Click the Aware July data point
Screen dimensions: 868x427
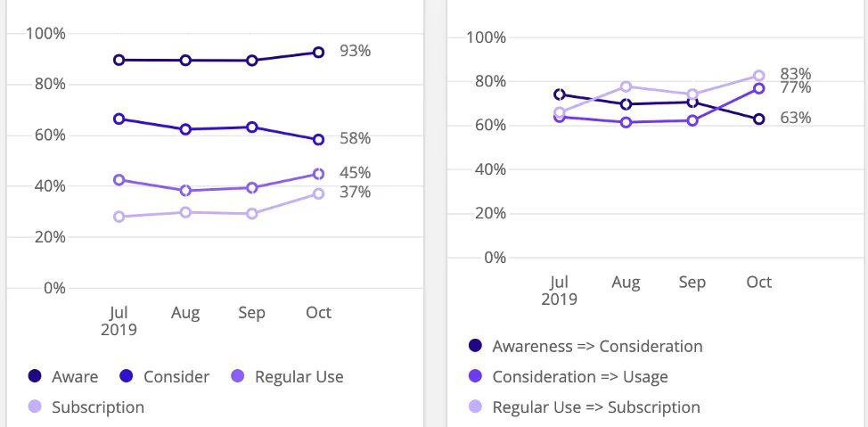(x=119, y=60)
